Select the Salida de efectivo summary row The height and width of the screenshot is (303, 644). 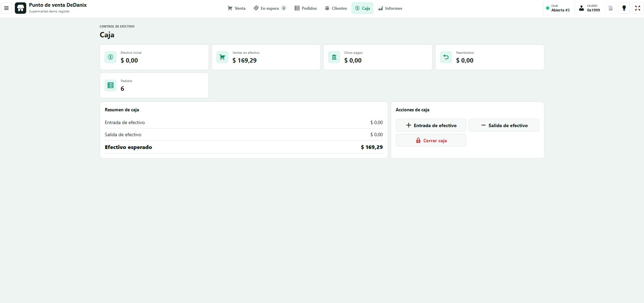click(244, 135)
